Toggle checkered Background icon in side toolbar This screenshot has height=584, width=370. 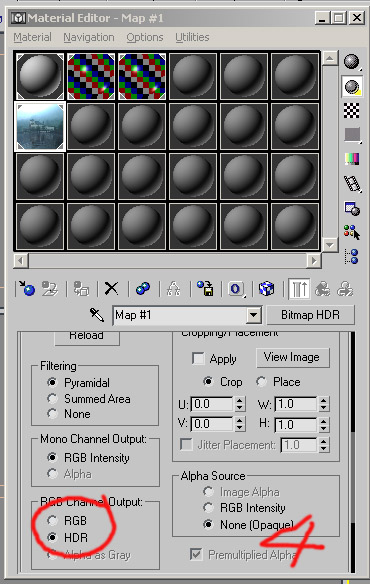click(351, 111)
